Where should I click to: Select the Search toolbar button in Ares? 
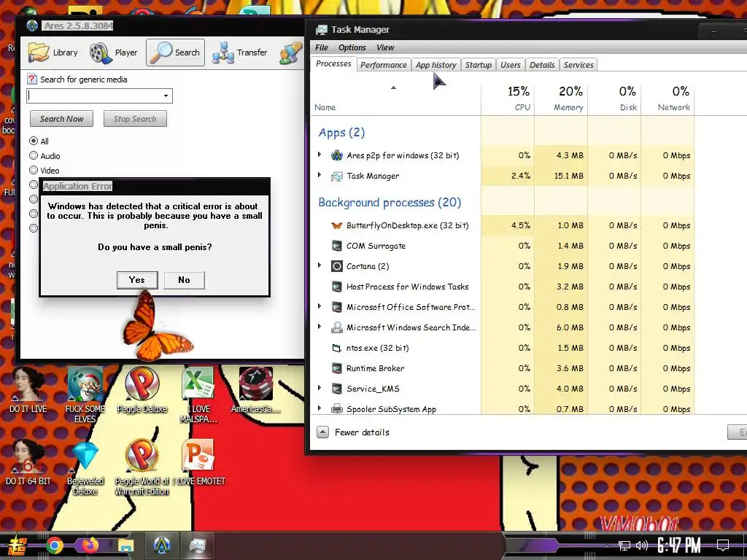[175, 52]
